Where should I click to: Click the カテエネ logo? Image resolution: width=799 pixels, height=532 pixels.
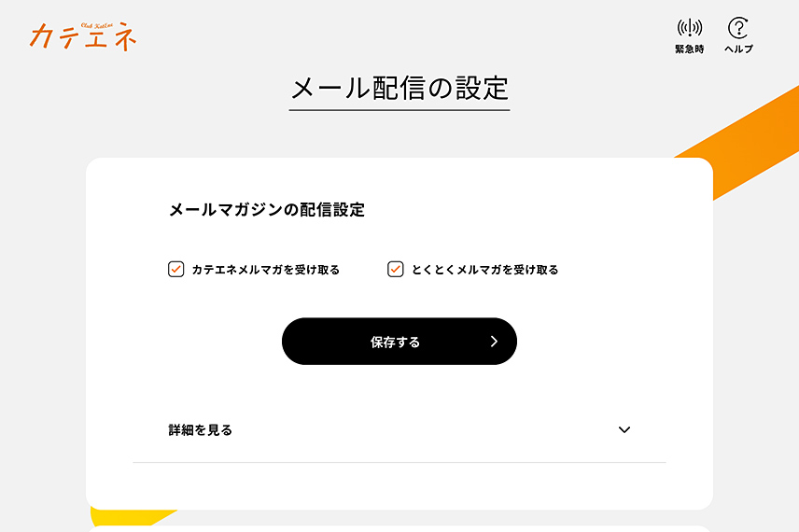(x=83, y=37)
